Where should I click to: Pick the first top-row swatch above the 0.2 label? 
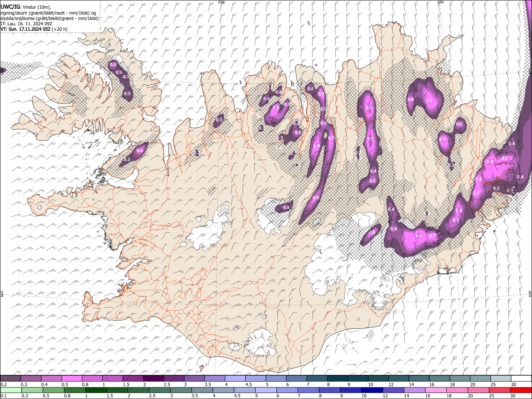pos(10,378)
